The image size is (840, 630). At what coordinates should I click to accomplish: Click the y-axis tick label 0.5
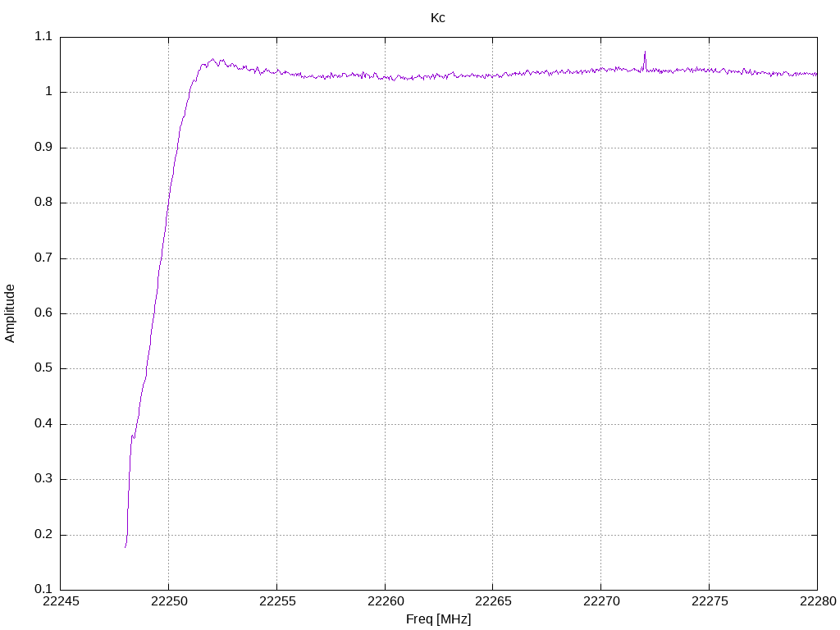pos(43,368)
